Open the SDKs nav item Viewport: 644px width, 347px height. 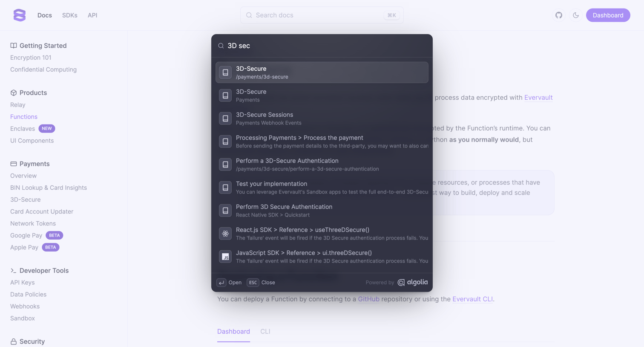(70, 15)
